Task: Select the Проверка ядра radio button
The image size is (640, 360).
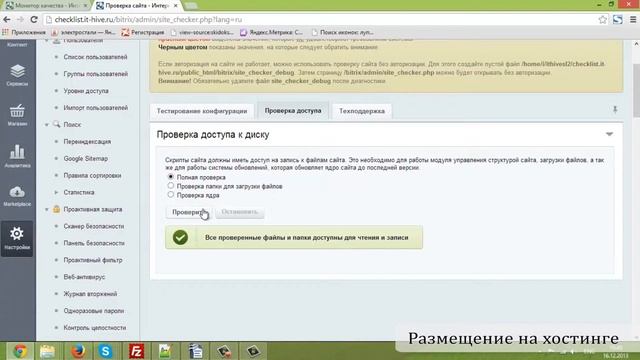Action: (171, 195)
